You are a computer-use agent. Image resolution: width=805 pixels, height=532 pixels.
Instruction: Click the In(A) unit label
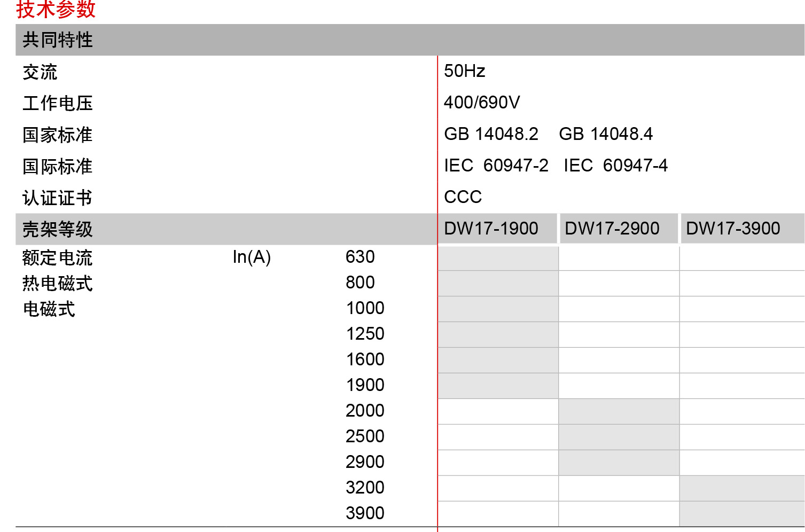[252, 257]
